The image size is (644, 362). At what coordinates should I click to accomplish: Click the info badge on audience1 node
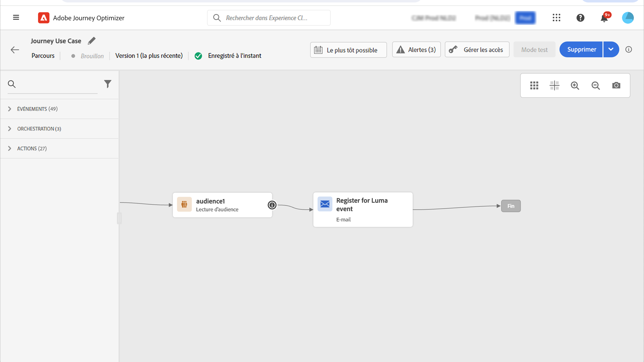(x=272, y=205)
